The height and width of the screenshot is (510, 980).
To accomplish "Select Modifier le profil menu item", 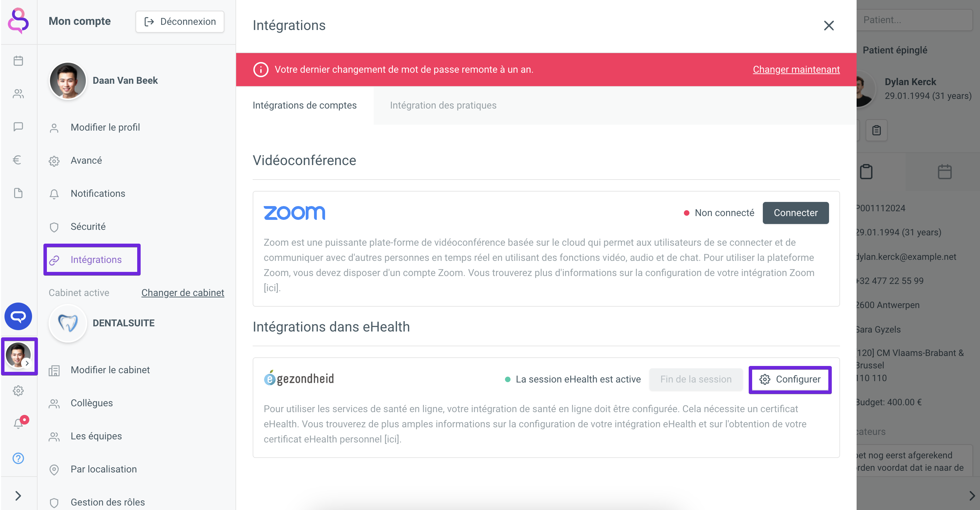I will coord(105,127).
